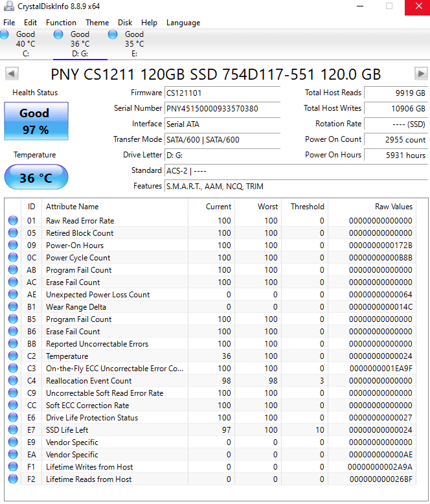Image resolution: width=430 pixels, height=504 pixels.
Task: Close the CrystalDiskInfo window
Action: click(x=419, y=6)
